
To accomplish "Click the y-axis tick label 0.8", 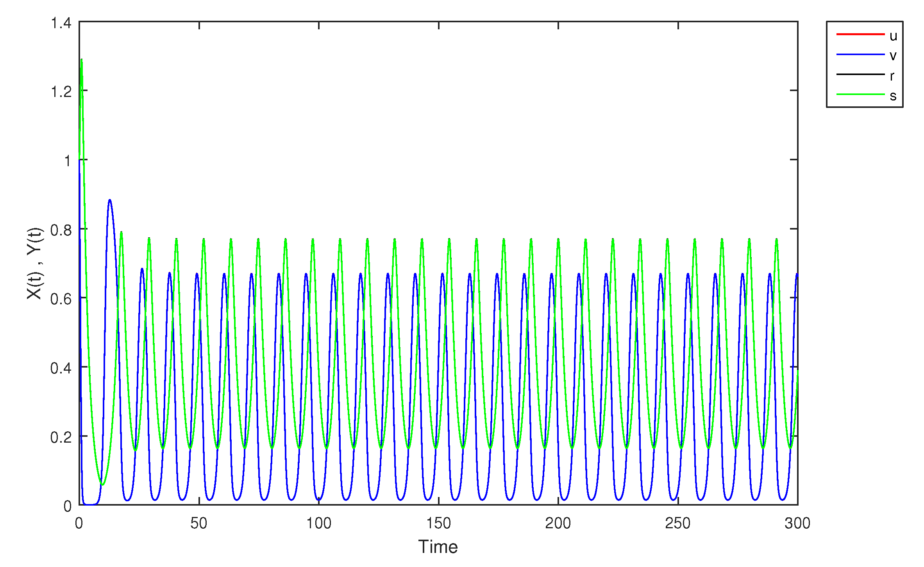I will (x=61, y=230).
